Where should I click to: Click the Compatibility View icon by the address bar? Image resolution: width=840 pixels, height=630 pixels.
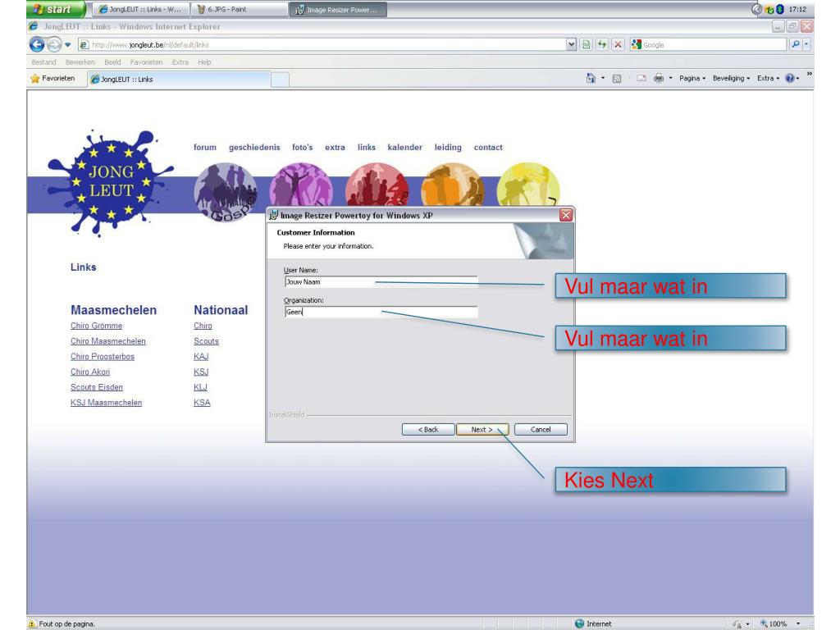(x=586, y=44)
